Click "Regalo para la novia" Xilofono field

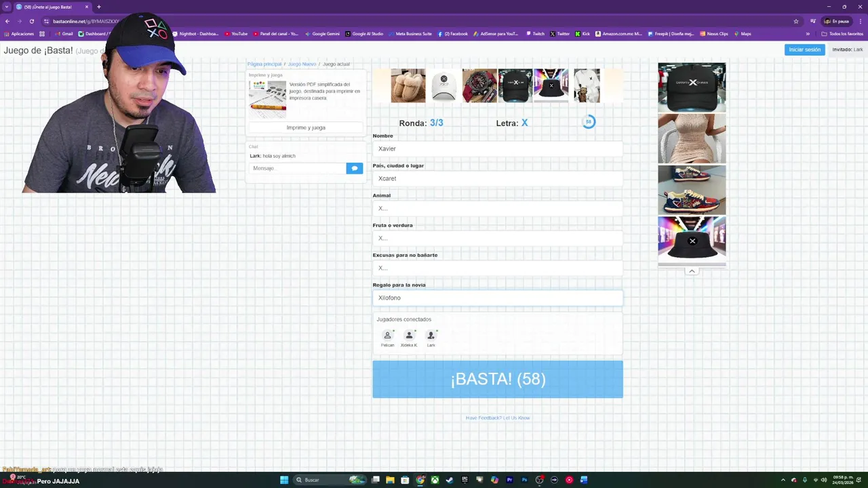tap(498, 298)
